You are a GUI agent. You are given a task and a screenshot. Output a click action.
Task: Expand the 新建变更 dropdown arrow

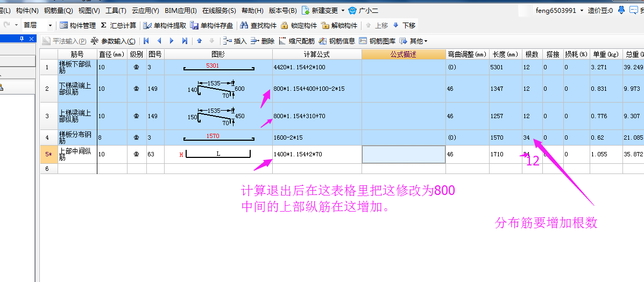point(343,11)
